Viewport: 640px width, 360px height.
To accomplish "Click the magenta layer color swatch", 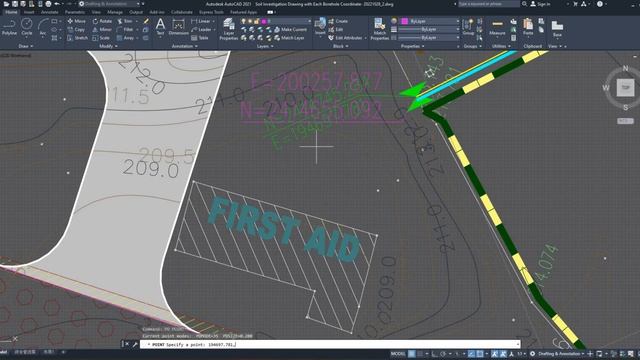I will [x=264, y=21].
